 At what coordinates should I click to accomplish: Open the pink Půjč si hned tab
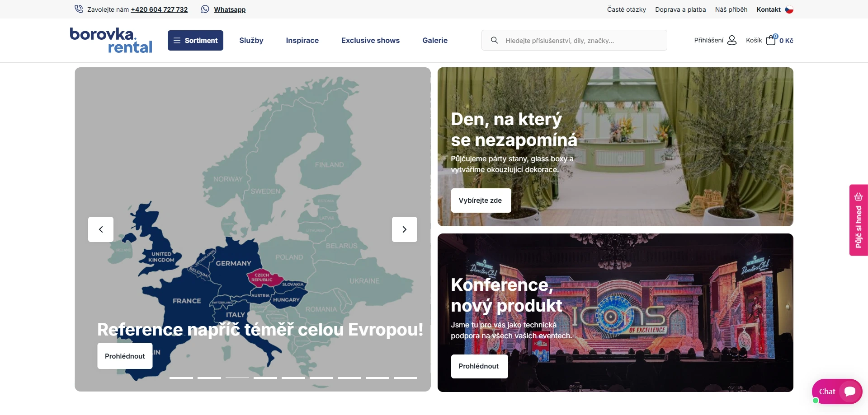859,220
